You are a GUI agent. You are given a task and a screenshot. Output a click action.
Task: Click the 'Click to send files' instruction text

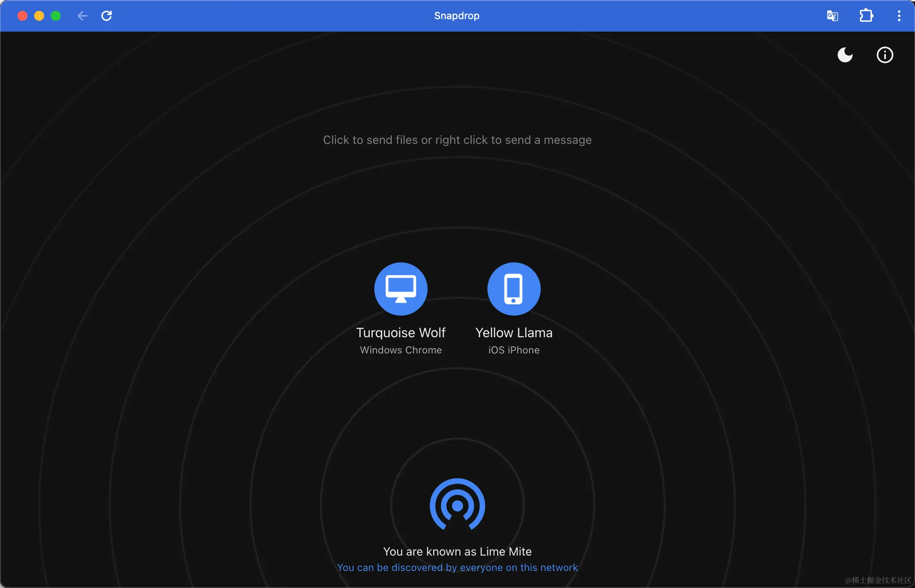[x=457, y=140]
